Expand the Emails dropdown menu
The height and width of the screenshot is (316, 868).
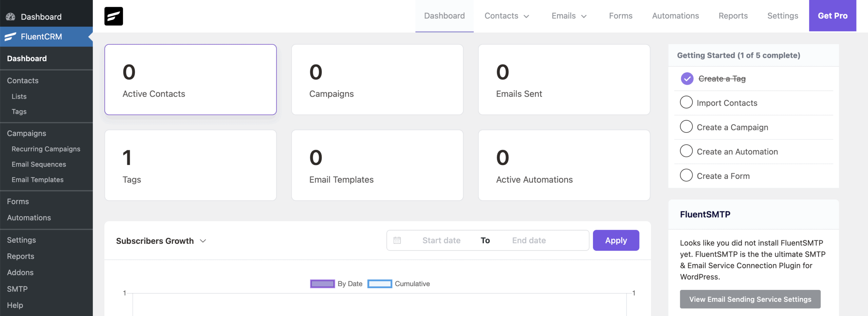(x=569, y=16)
